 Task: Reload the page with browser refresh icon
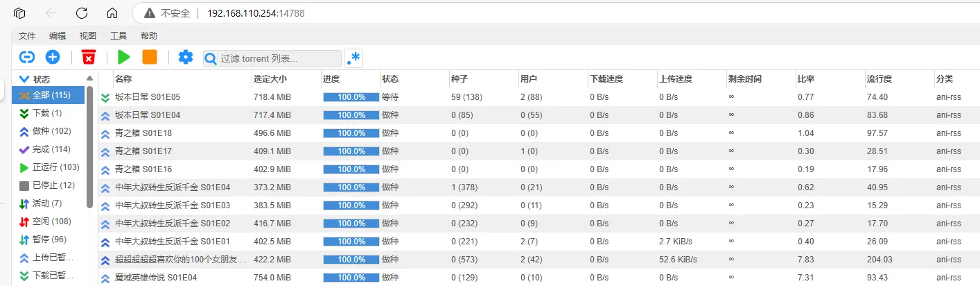82,13
